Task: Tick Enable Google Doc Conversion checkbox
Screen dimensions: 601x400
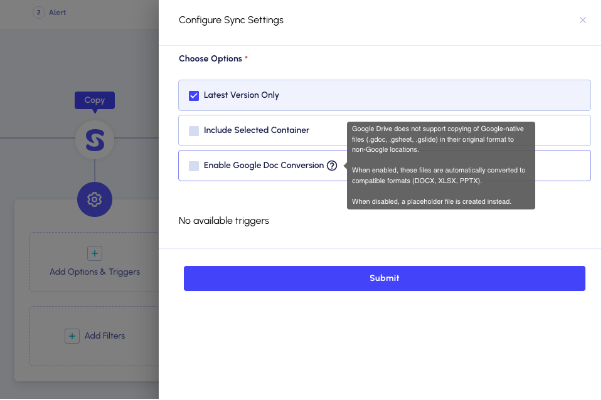Action: tap(194, 166)
